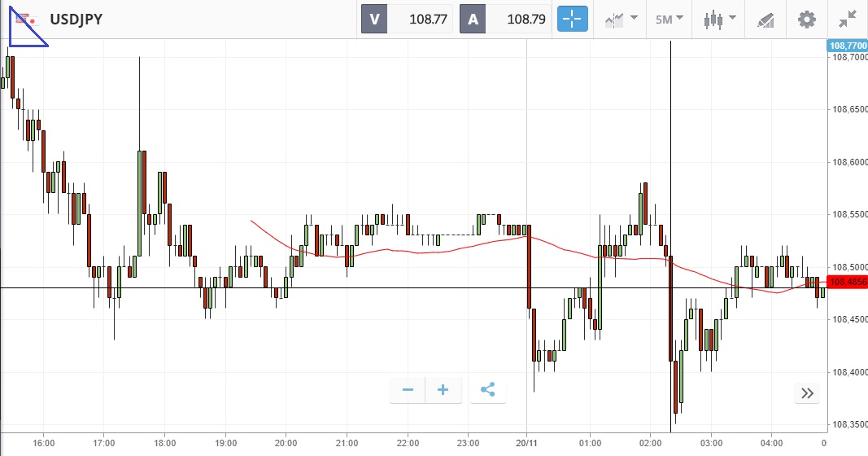Screen dimensions: 868x456
Task: Click the 20/11 date marker on time axis
Action: click(527, 442)
